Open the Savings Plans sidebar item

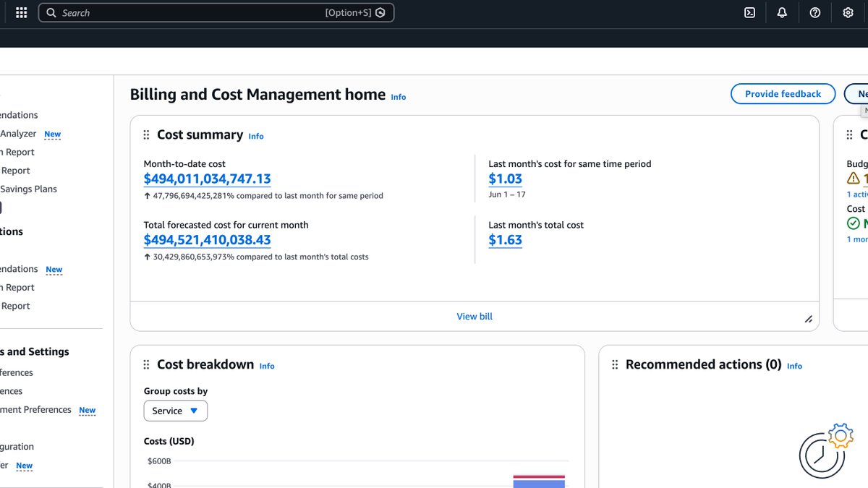[x=29, y=189]
